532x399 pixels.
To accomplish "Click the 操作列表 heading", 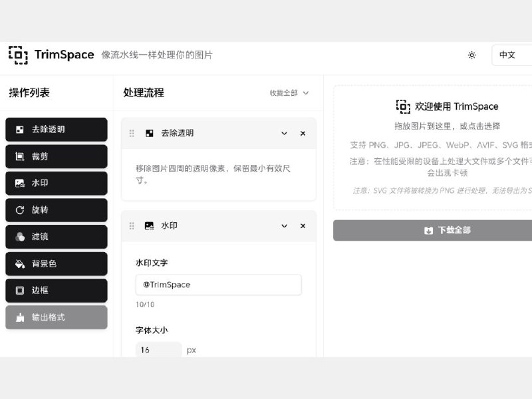I will [29, 92].
